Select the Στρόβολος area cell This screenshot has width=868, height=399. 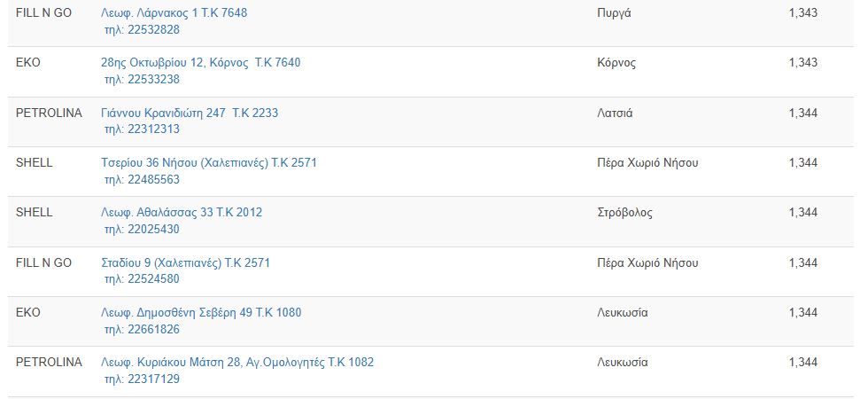pos(625,213)
